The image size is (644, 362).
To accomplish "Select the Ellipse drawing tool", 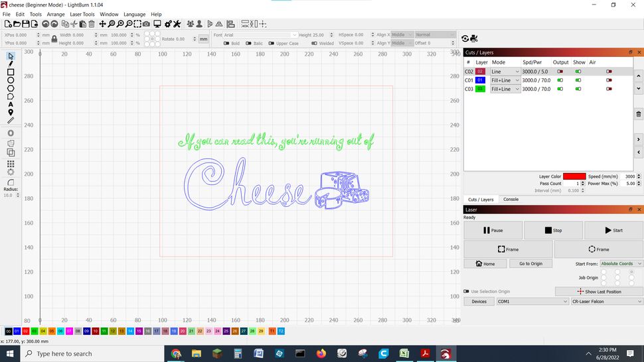I will click(11, 80).
